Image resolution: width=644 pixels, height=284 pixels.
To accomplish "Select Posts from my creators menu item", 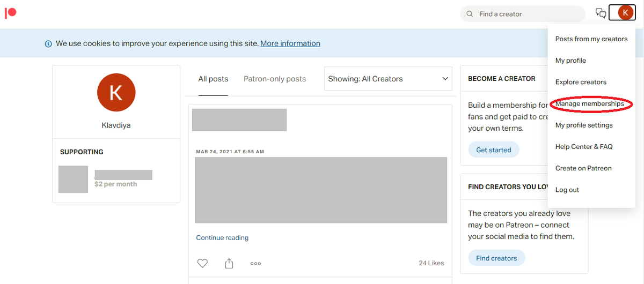I will click(591, 39).
